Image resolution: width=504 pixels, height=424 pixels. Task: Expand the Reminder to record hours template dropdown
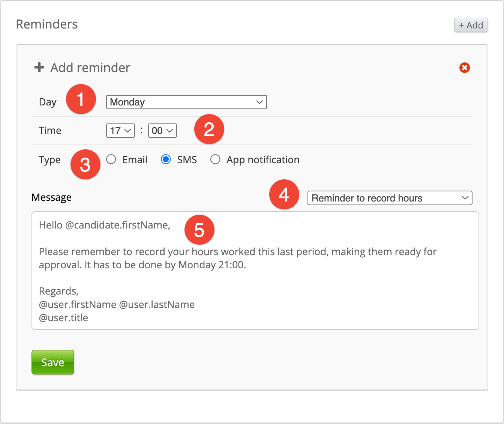(x=390, y=198)
